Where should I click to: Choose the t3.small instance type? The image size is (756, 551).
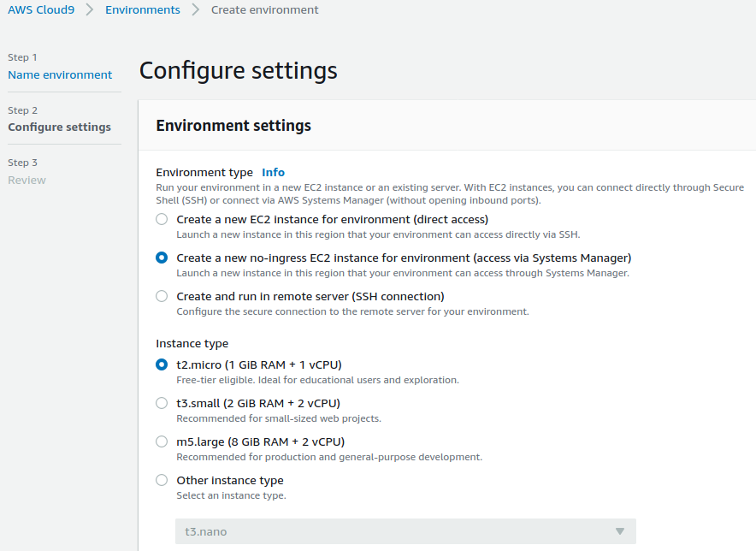(162, 403)
